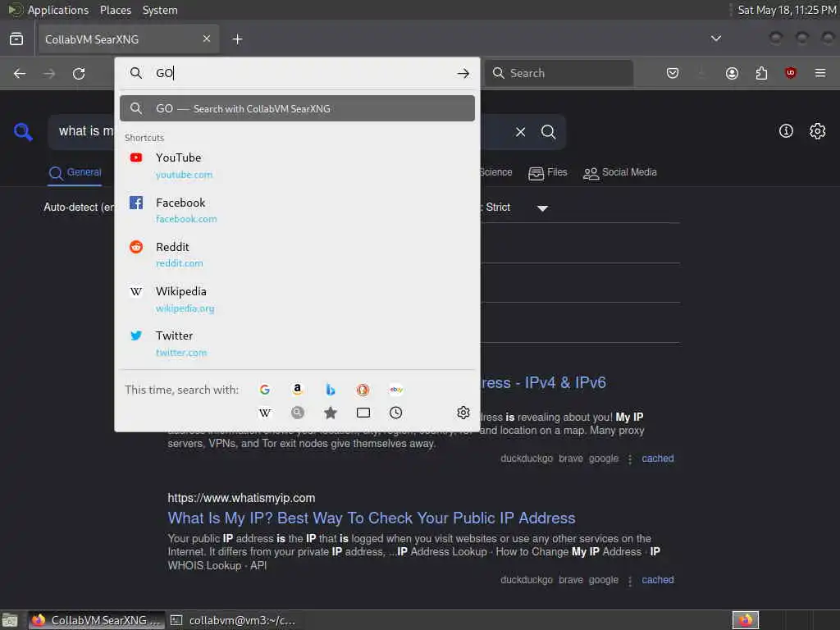
Task: Select the Science search category
Action: pos(496,172)
